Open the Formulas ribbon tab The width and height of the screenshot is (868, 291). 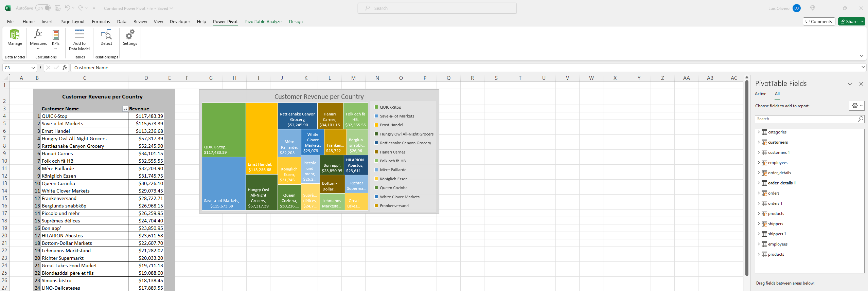(101, 21)
